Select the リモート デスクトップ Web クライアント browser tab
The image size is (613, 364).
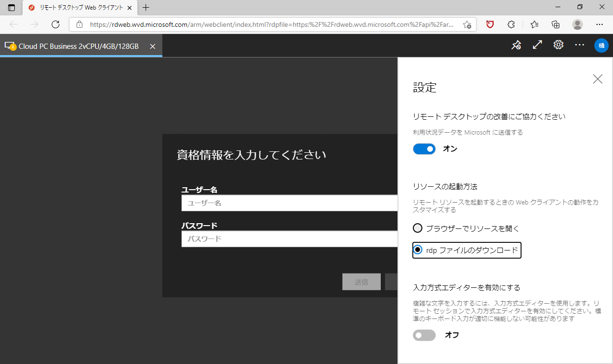tap(80, 8)
